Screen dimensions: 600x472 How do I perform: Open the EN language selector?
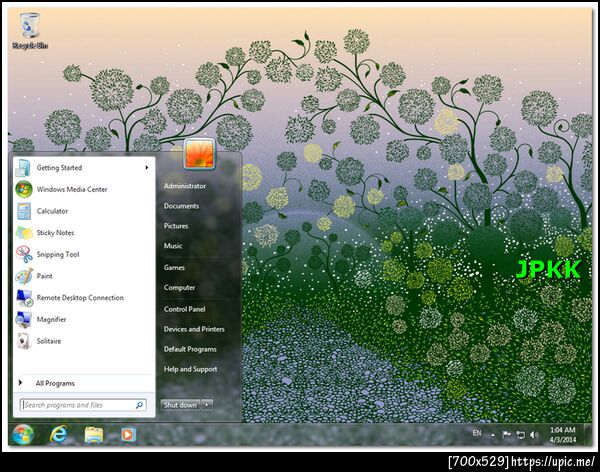(477, 433)
